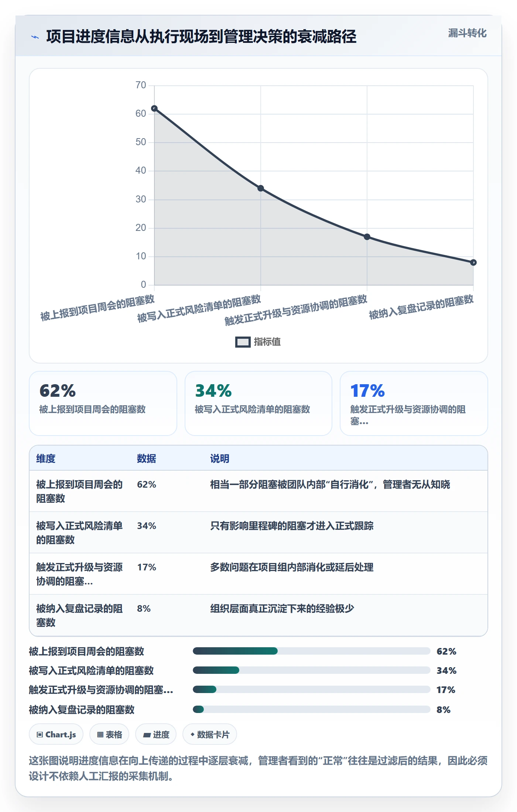Click the axis label 被纳入复盘记录的阻塞数 under chart
Viewport: 517px width, 812px height.
pyautogui.click(x=421, y=307)
